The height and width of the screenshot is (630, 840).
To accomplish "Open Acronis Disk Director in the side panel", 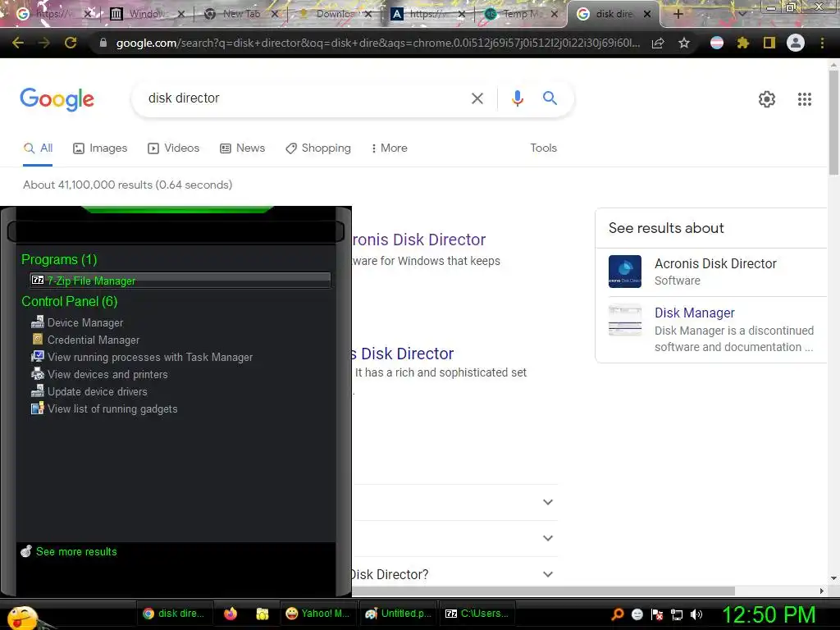I will tap(715, 263).
